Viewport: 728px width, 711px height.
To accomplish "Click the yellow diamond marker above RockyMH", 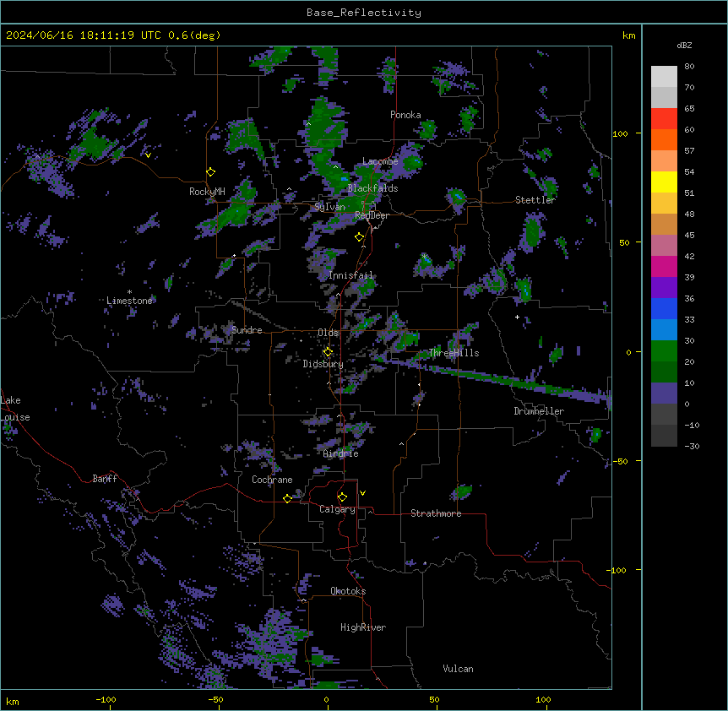I will (x=211, y=171).
